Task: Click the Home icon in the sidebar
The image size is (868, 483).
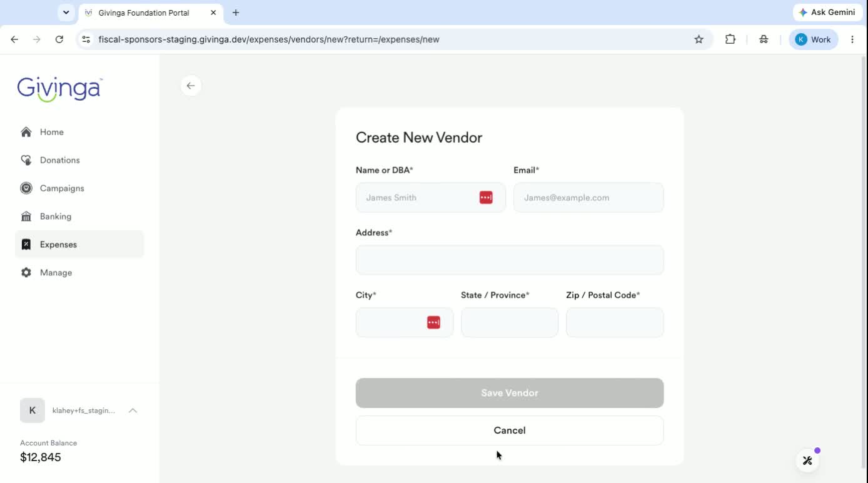Action: (x=26, y=132)
